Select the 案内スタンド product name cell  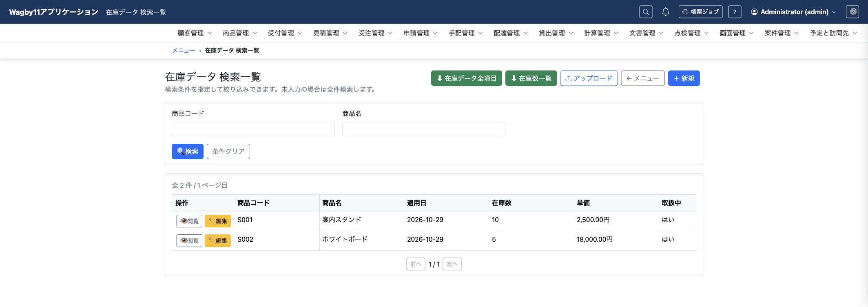click(342, 220)
